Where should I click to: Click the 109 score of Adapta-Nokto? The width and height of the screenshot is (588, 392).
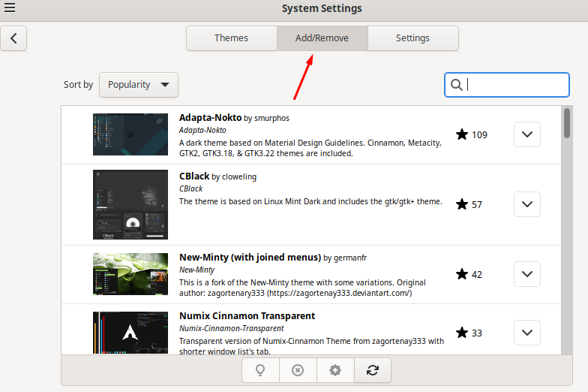[x=479, y=135]
